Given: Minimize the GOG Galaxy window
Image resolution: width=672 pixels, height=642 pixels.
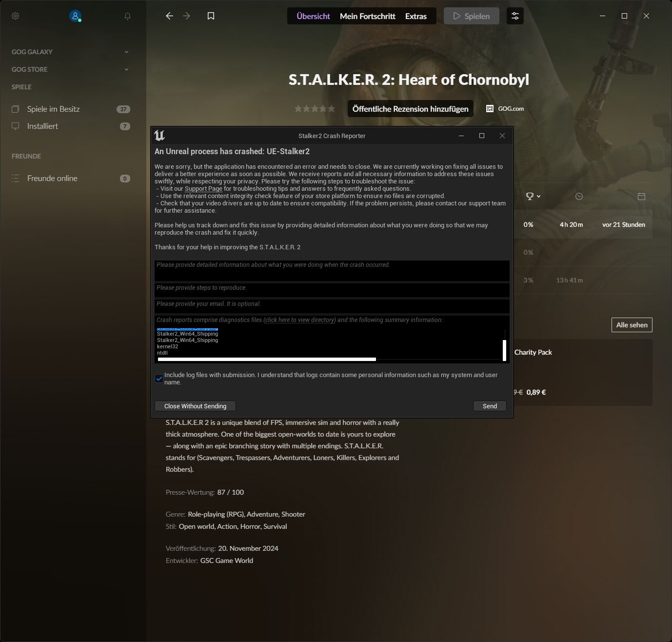Looking at the screenshot, I should (603, 16).
